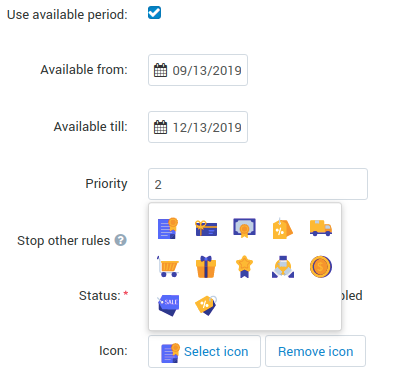The height and width of the screenshot is (378, 397).
Task: Uncheck the Use available period checkbox
Action: tap(155, 13)
